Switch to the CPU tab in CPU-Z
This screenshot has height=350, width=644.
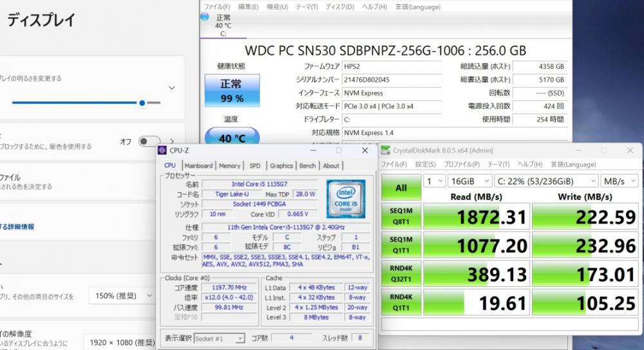pyautogui.click(x=169, y=165)
